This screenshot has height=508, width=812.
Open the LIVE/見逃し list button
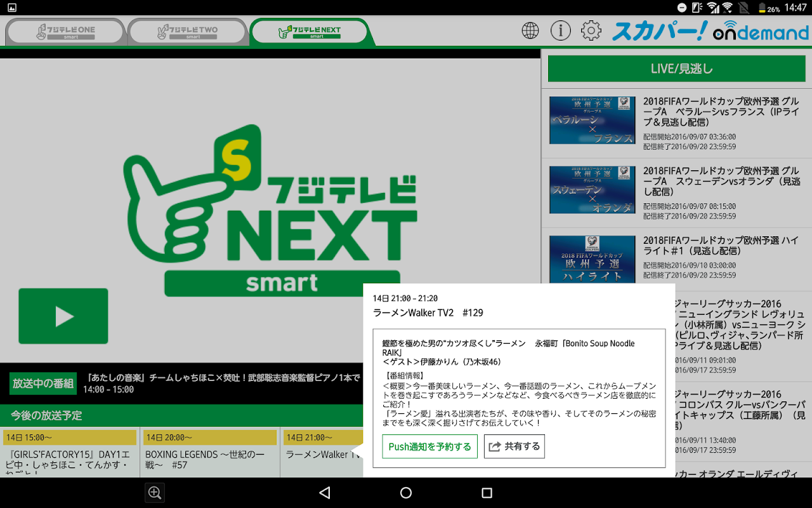(x=678, y=69)
